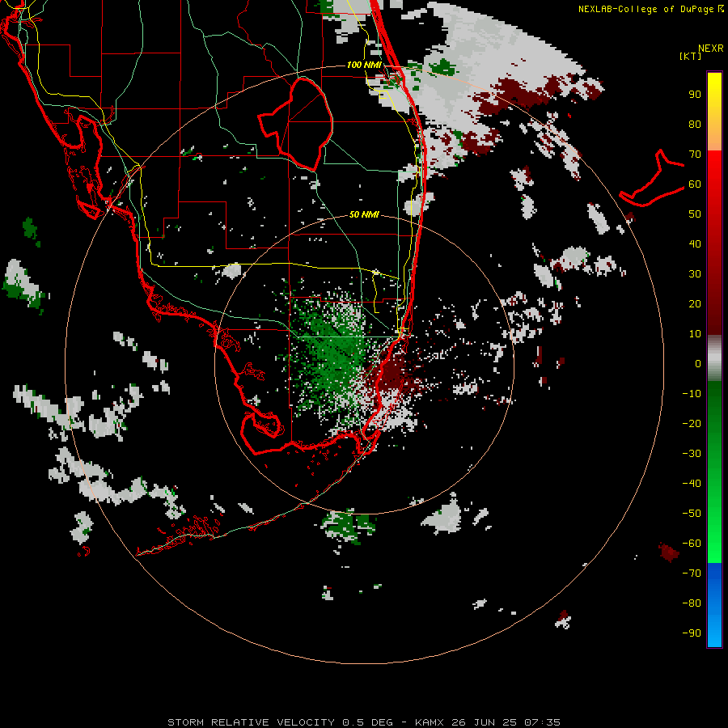Screen dimensions: 728x728
Task: Click the KAMX station identifier in caption
Action: [x=430, y=722]
